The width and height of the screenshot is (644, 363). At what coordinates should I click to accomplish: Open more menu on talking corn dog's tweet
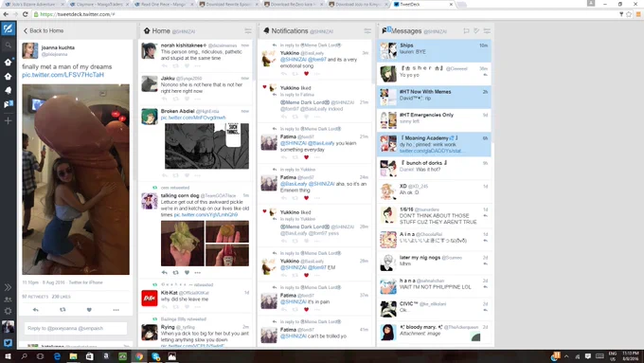coord(198,273)
